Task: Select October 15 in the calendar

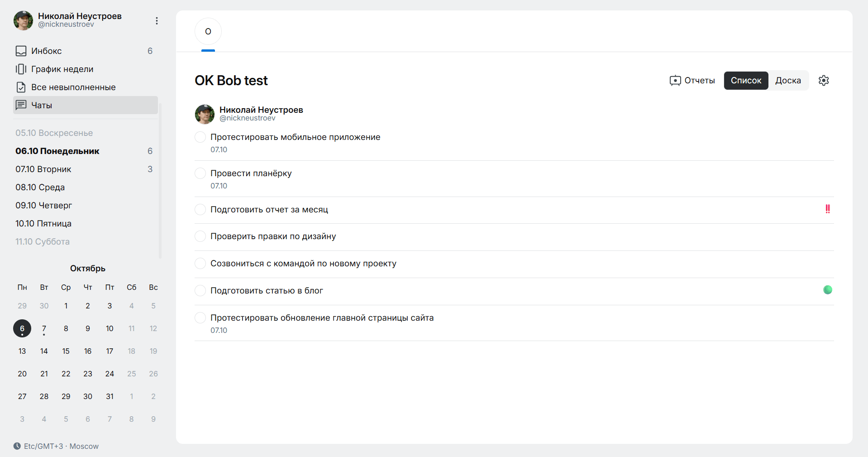Action: [66, 351]
